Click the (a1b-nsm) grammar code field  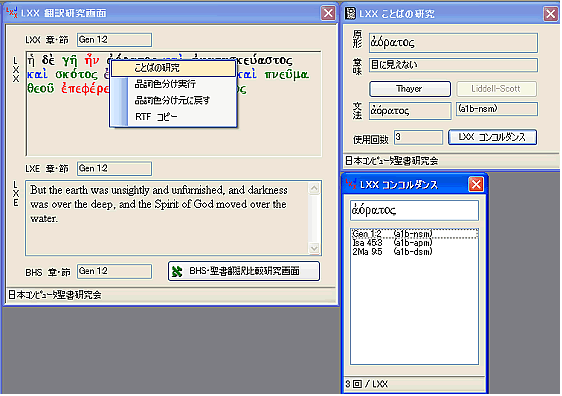[497, 109]
